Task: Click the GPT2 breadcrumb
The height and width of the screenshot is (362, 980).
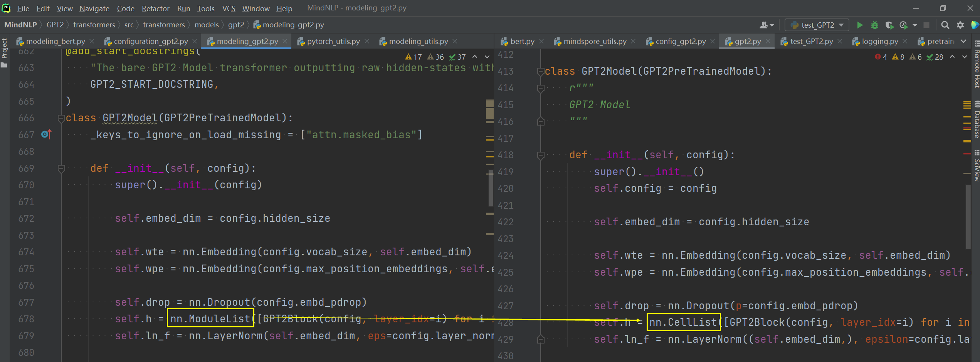Action: coord(55,25)
